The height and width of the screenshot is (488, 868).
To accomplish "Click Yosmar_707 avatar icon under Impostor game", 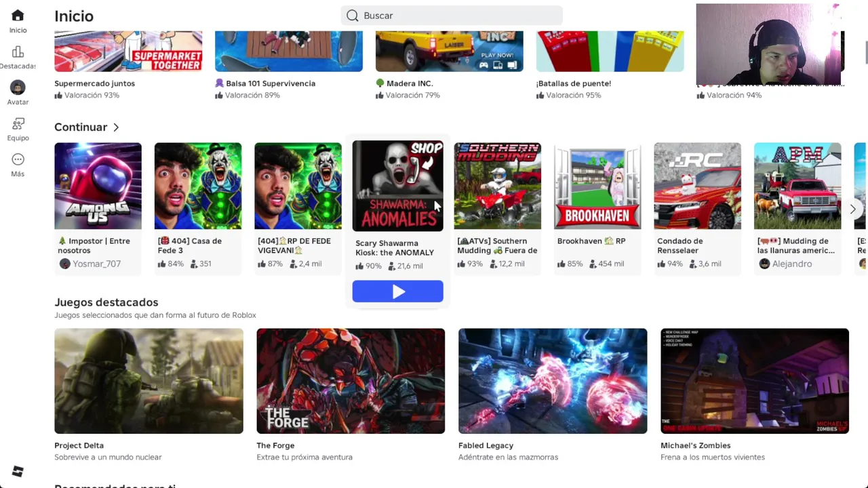I will coord(64,264).
